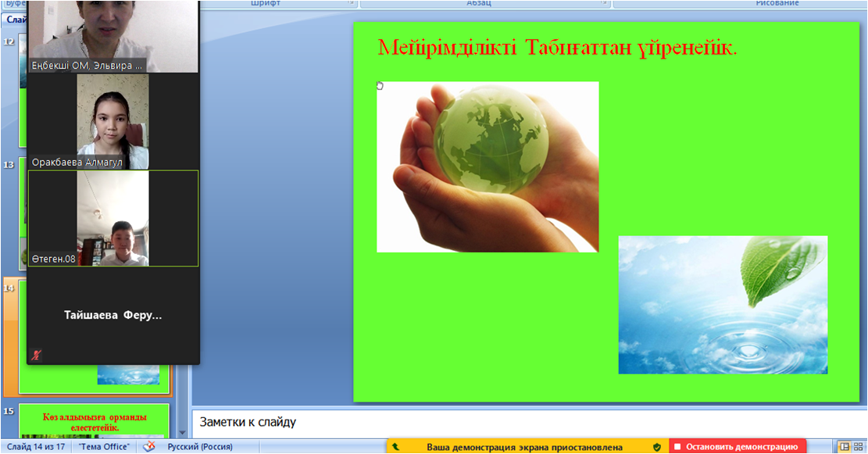Image resolution: width=868 pixels, height=454 pixels.
Task: Click the spell check icon in status bar
Action: click(x=148, y=447)
